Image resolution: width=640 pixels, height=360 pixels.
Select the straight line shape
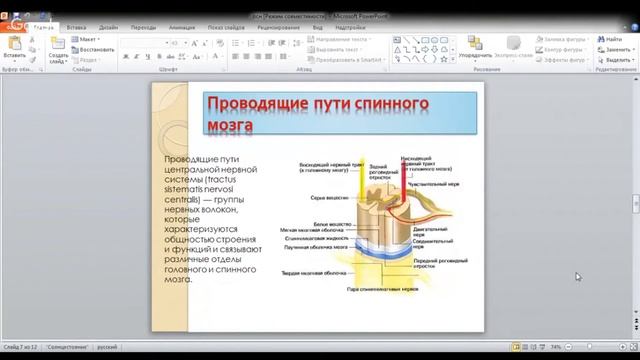coord(407,40)
